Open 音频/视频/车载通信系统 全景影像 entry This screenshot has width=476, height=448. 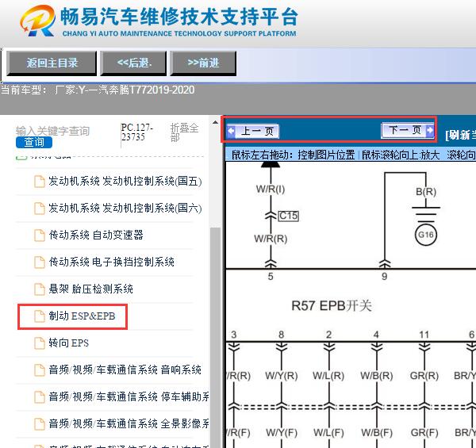click(x=129, y=423)
